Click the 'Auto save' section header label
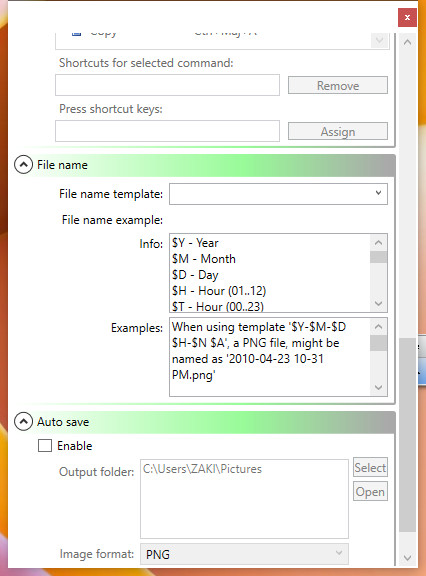426x576 pixels. (63, 422)
